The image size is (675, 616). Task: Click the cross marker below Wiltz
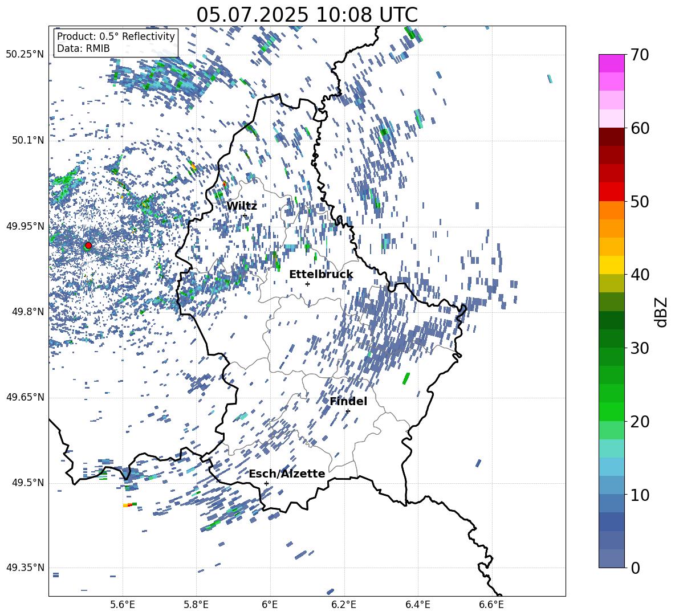coord(245,215)
